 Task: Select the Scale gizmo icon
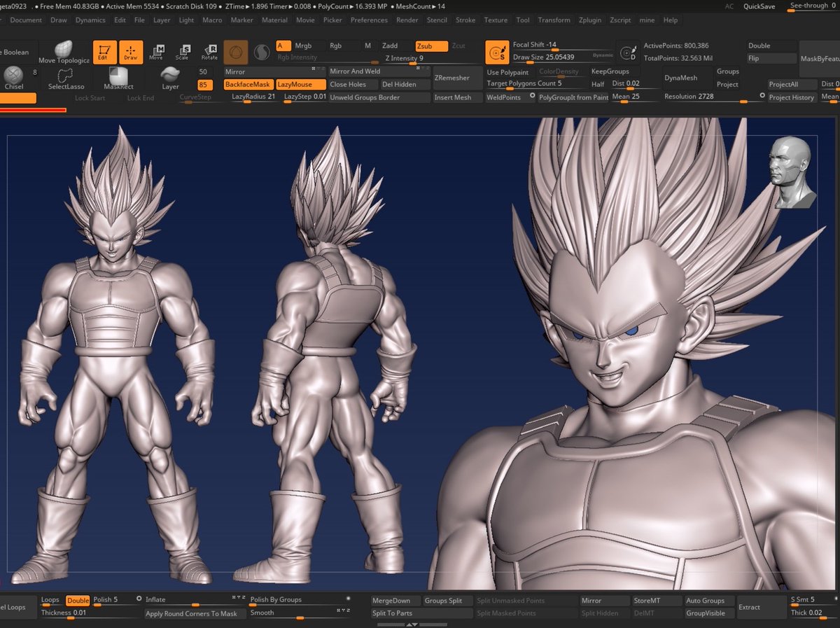(x=183, y=52)
